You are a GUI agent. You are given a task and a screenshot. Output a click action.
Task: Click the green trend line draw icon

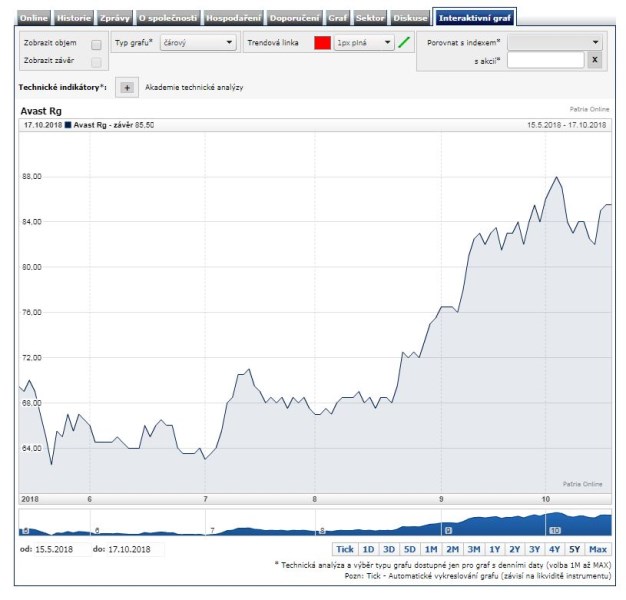[x=404, y=43]
